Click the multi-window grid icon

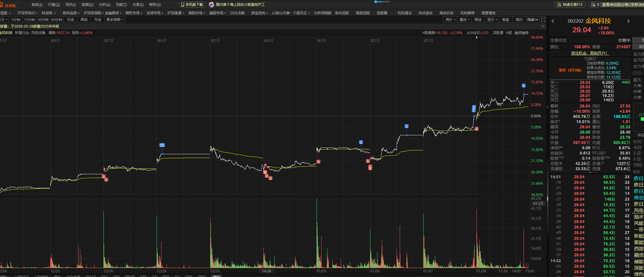click(x=593, y=5)
